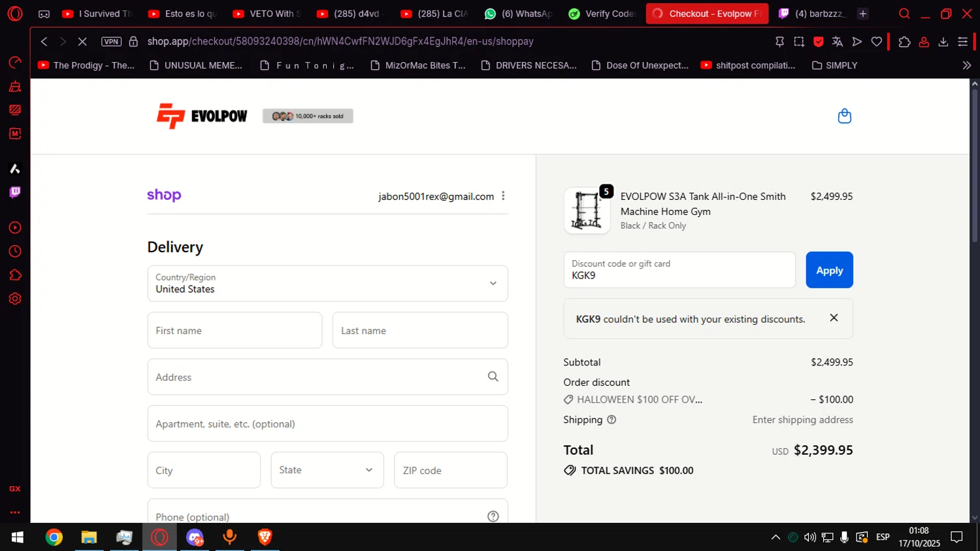Click the EVOLPOW store logo

point(201,116)
